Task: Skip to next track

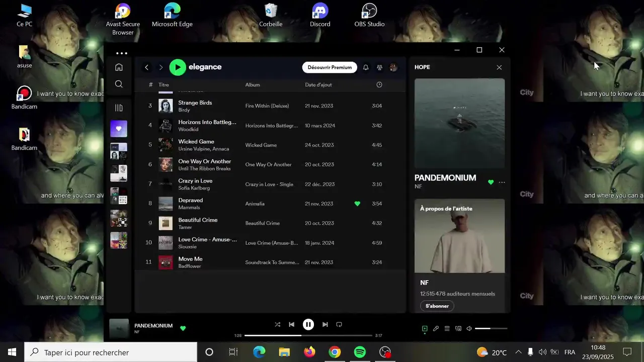Action: pos(325,325)
